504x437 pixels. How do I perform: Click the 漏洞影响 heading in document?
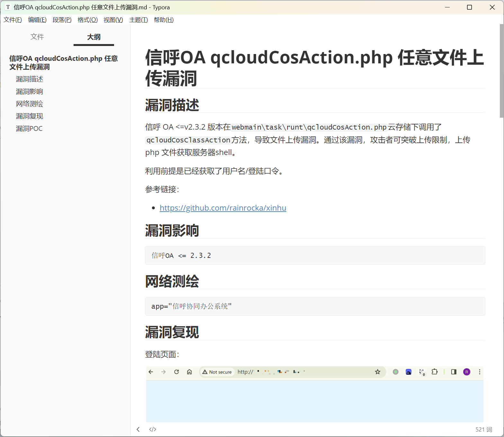pyautogui.click(x=172, y=231)
